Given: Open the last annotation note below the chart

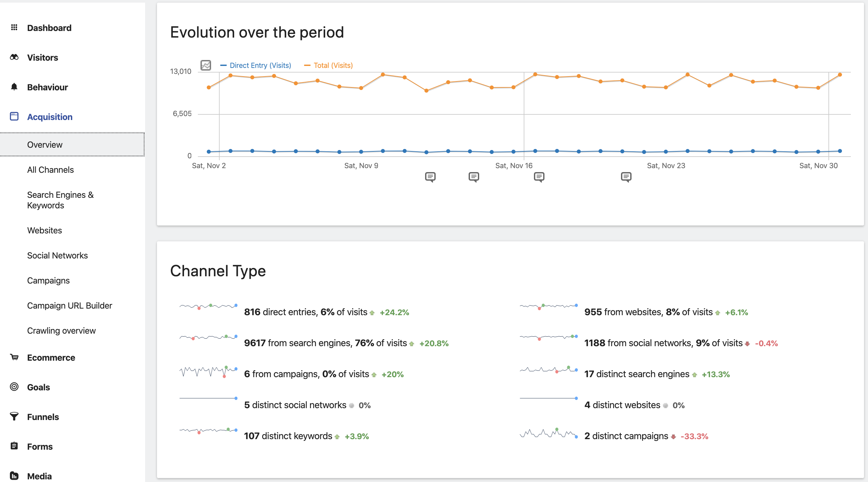Looking at the screenshot, I should click(626, 177).
